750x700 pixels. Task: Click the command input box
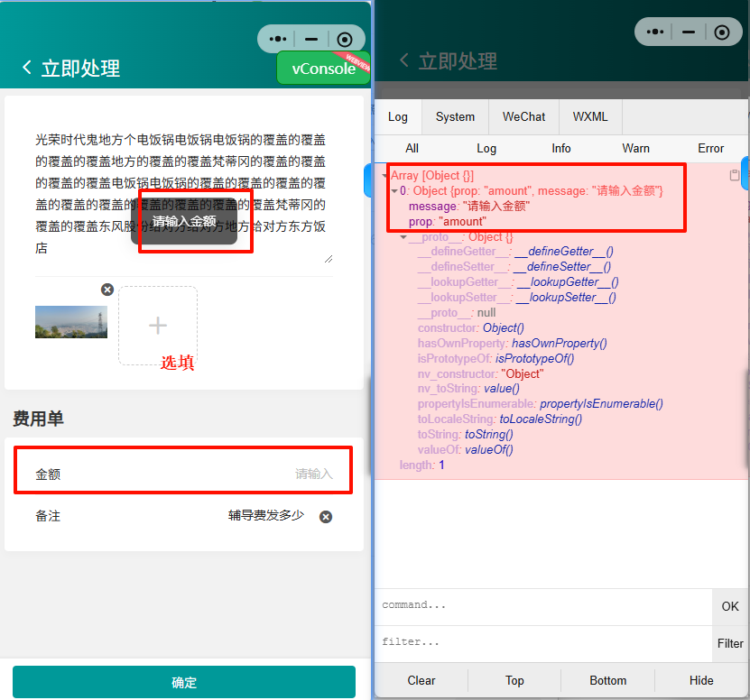coord(542,606)
